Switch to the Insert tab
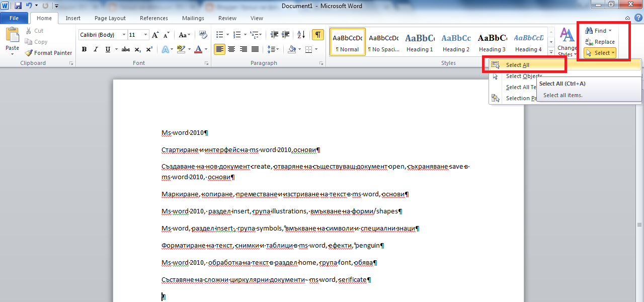 pos(73,18)
